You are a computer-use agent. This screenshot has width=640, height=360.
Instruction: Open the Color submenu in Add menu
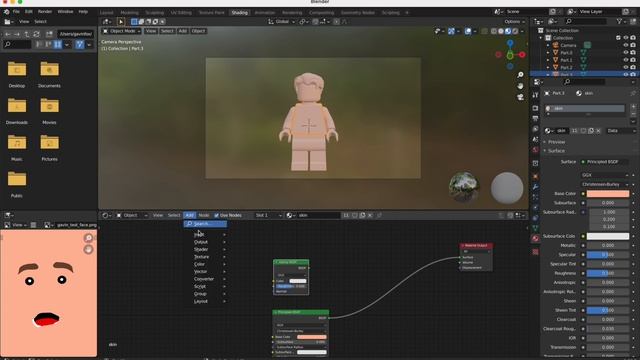210,264
